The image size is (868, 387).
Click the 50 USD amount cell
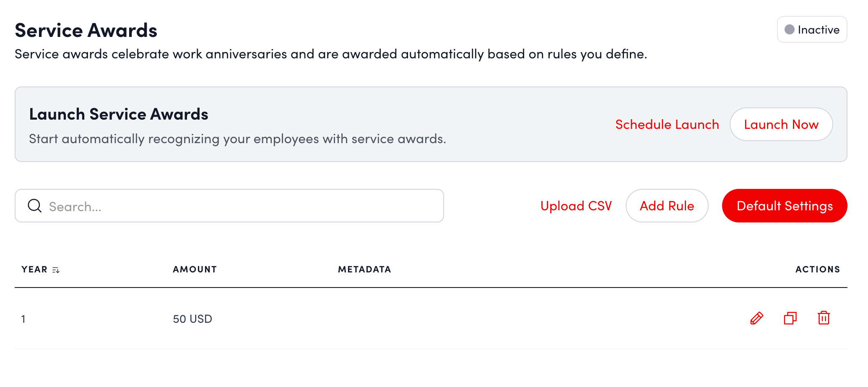192,319
